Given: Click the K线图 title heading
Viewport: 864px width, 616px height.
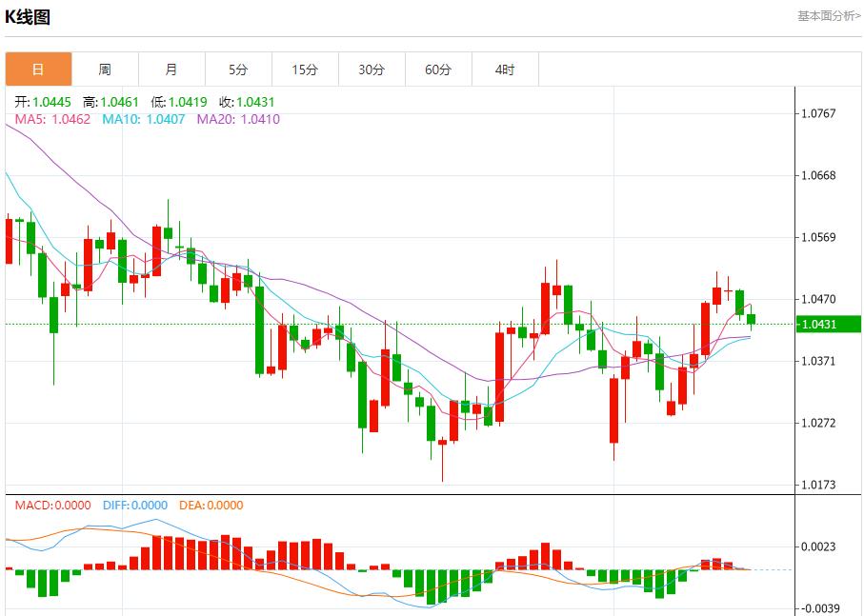Looking at the screenshot, I should [x=29, y=17].
